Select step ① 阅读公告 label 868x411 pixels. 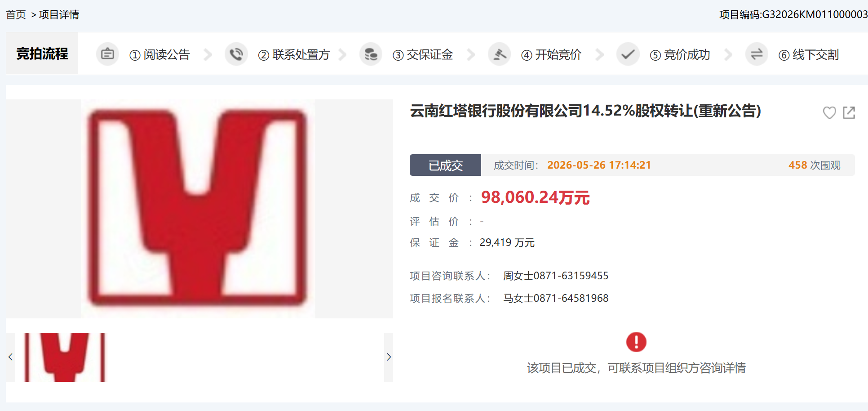(159, 55)
